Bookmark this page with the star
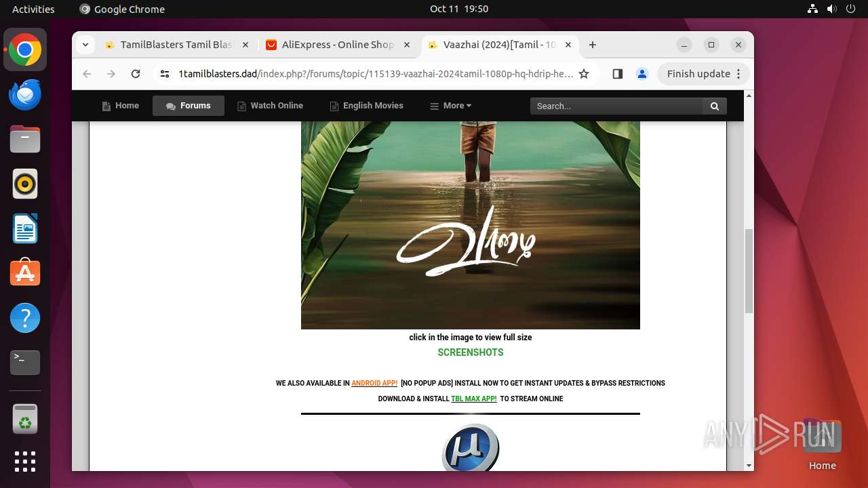Screen dimensions: 868x488 [584, 74]
